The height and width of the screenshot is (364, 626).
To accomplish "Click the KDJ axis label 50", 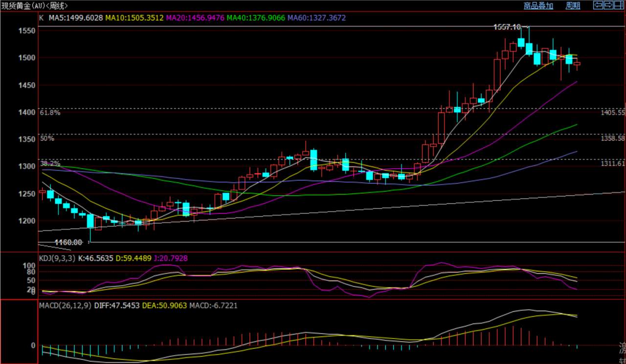I will [x=31, y=280].
